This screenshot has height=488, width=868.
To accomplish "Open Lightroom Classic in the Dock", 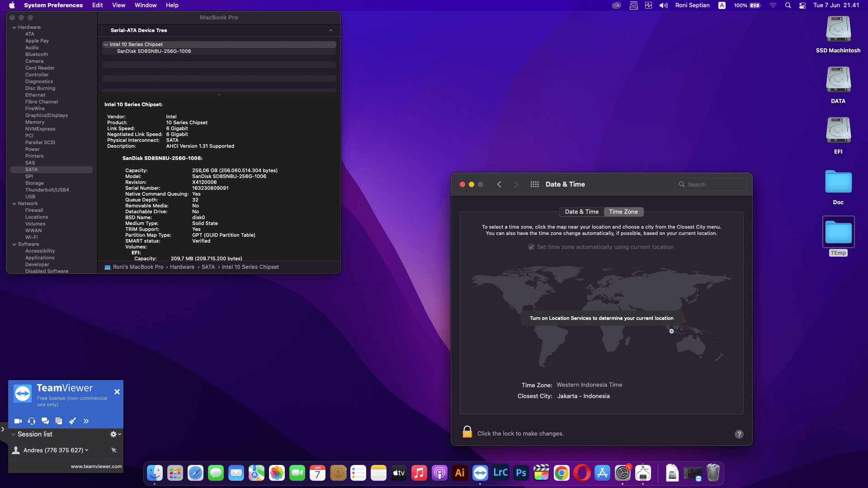I will [x=500, y=473].
